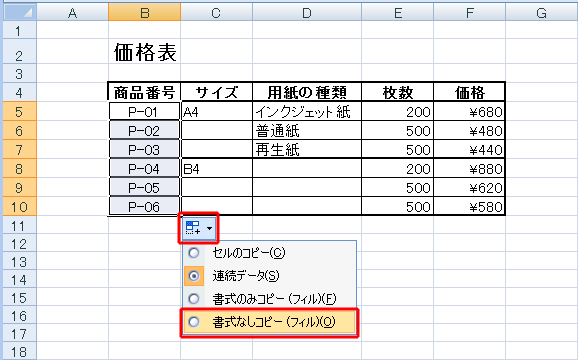Select column B header
This screenshot has width=578, height=360.
click(144, 13)
